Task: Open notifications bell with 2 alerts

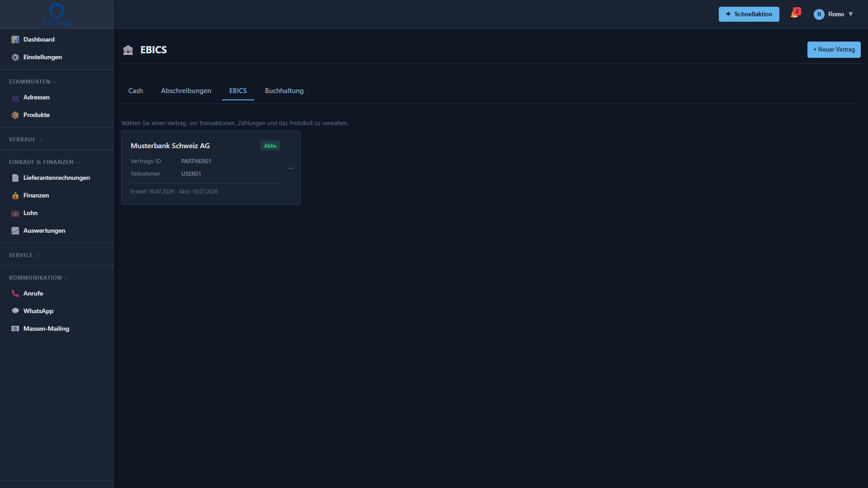Action: coord(795,14)
